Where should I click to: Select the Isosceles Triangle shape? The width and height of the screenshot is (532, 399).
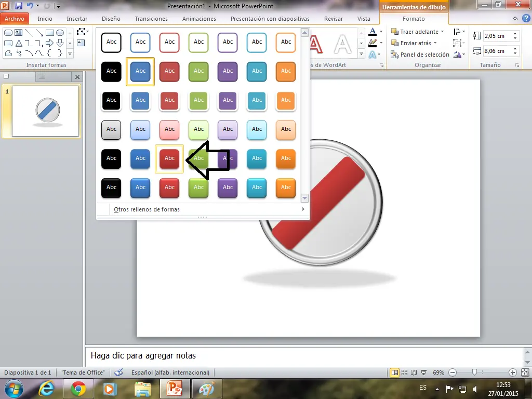coord(19,43)
